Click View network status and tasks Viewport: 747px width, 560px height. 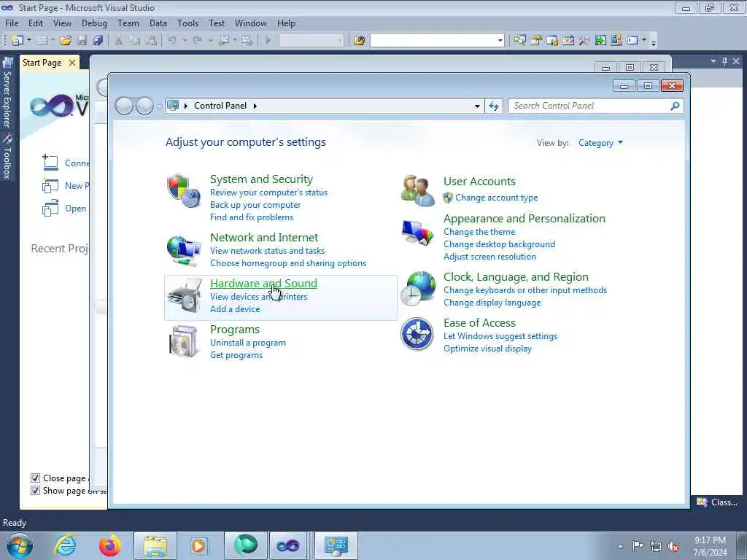click(267, 251)
